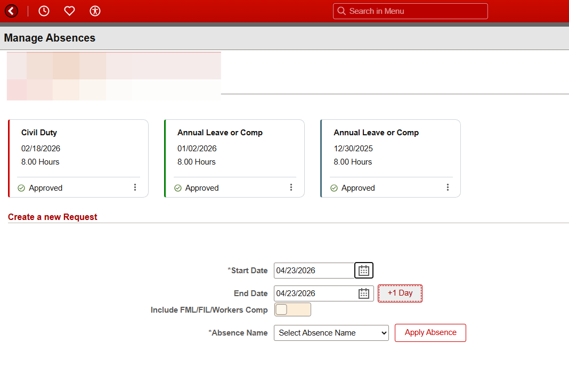Click Approved check icon on 12/30/2025 card
The width and height of the screenshot is (569, 392).
click(x=334, y=188)
